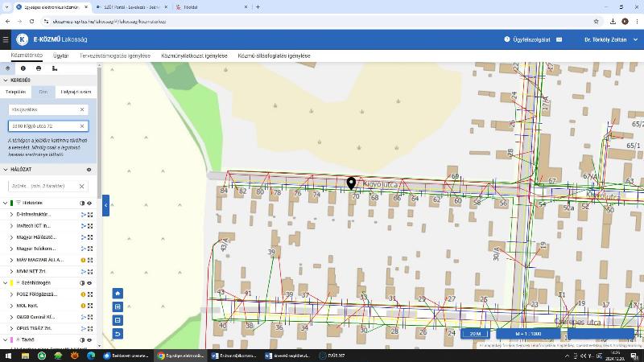
Task: Click the black location marker on Kígyó utca
Action: pos(351,183)
